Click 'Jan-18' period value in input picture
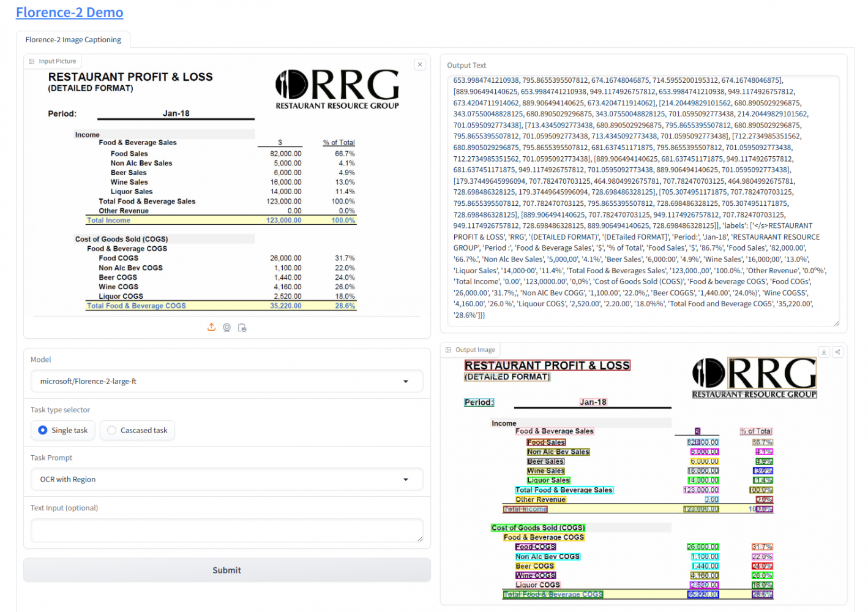Image resolution: width=868 pixels, height=612 pixels. click(176, 113)
